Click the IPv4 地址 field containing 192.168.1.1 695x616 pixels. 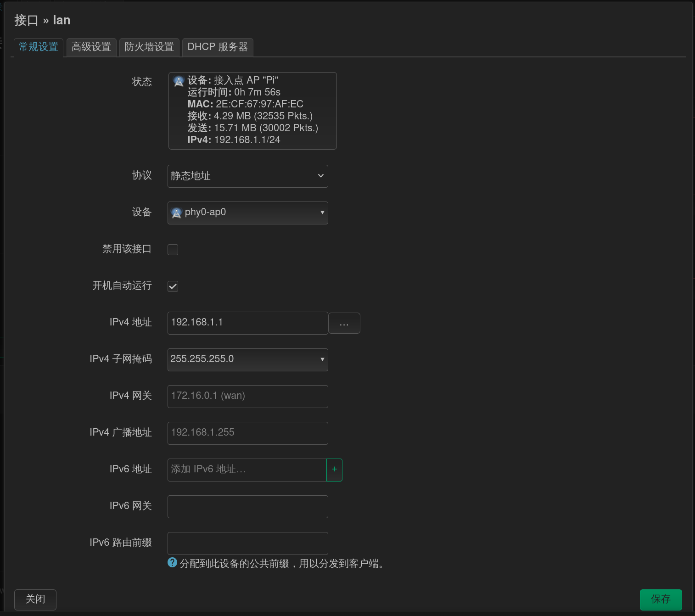click(x=247, y=323)
